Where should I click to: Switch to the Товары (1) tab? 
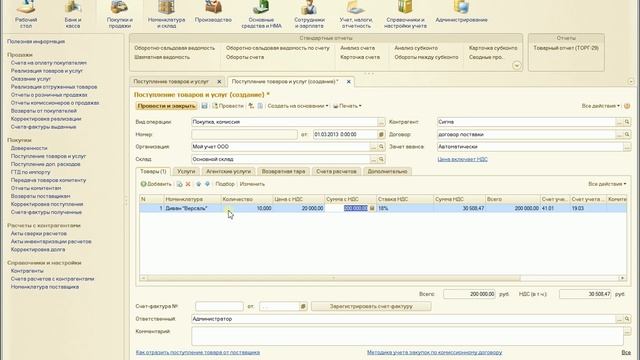[153, 171]
